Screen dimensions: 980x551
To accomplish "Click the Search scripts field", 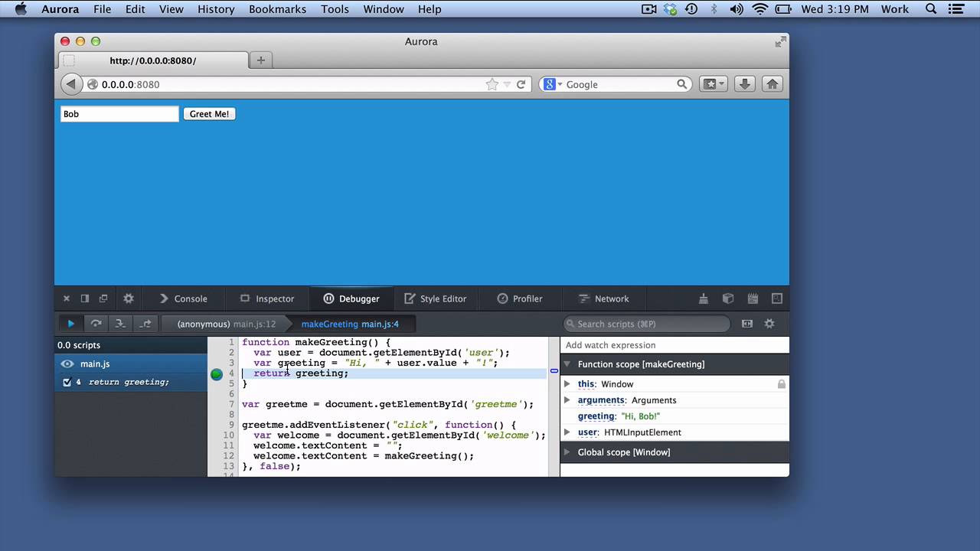I will pos(646,324).
